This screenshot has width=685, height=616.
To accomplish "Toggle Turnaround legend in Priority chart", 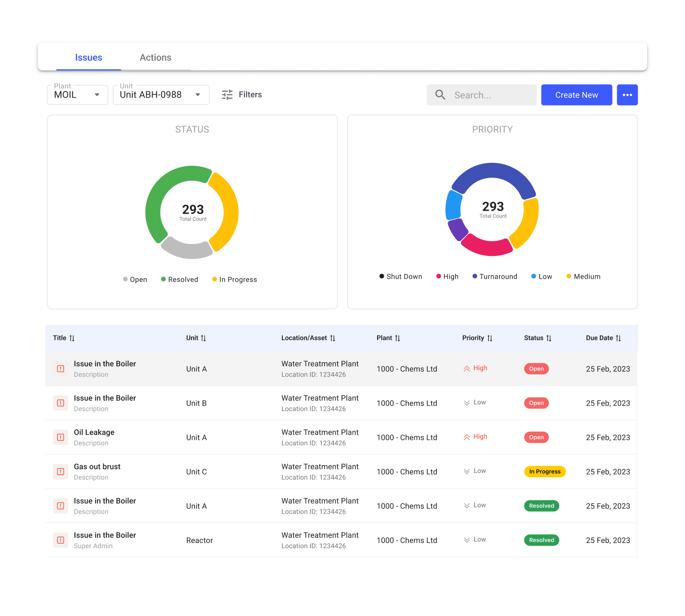I will pyautogui.click(x=495, y=277).
